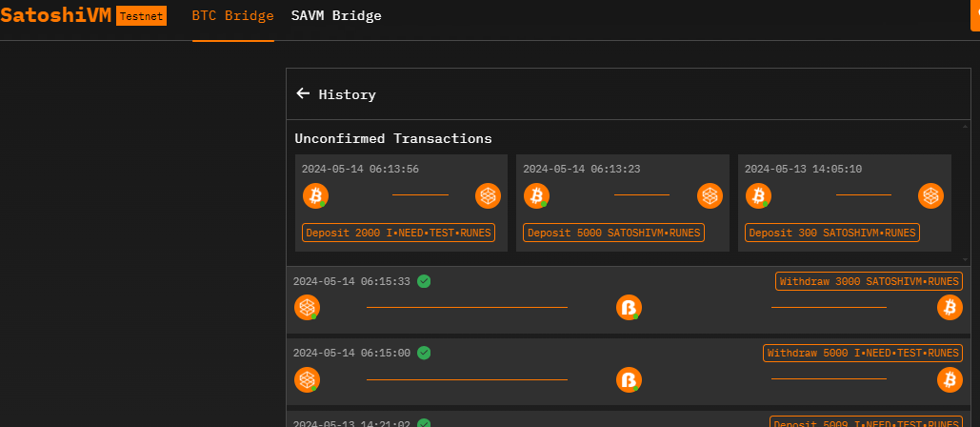Click SatoshiVM cube icon in 06:15:33 row
The height and width of the screenshot is (427, 980).
point(307,308)
